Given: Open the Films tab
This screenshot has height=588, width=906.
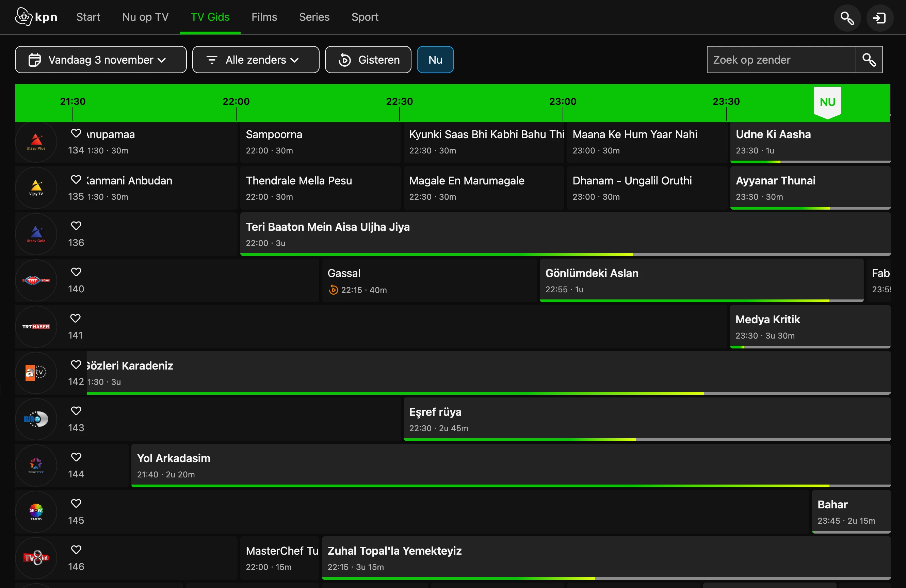Looking at the screenshot, I should pos(264,17).
